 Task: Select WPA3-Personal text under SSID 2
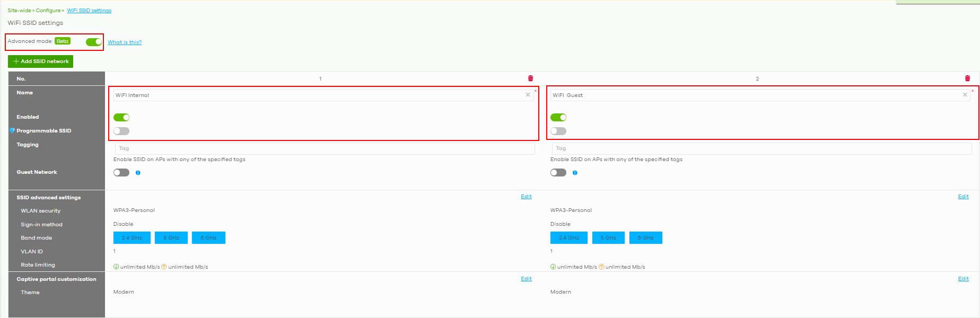coord(571,210)
